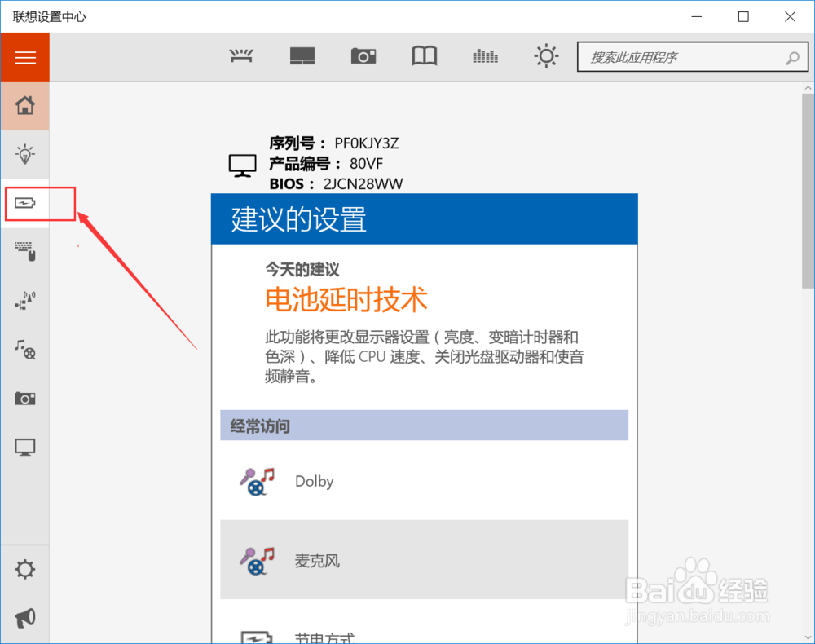Open the display monitor sidebar icon
Viewport: 815px width, 644px height.
coord(25,447)
